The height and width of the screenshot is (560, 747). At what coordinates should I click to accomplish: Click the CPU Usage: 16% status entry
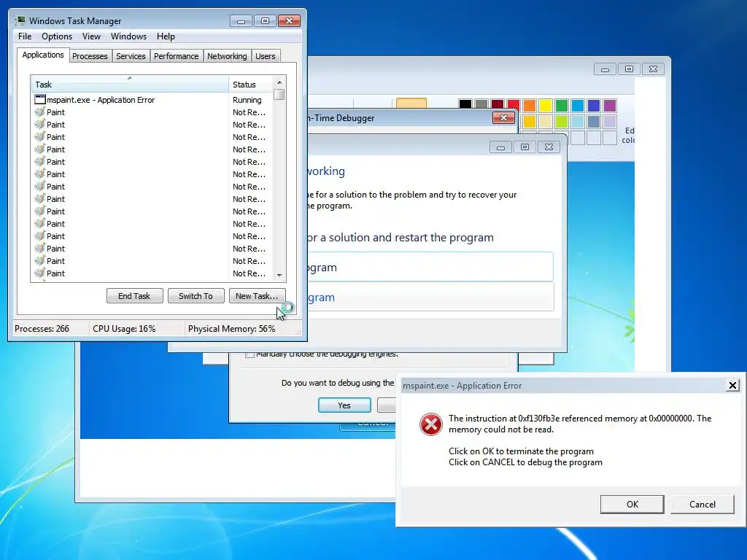[124, 329]
